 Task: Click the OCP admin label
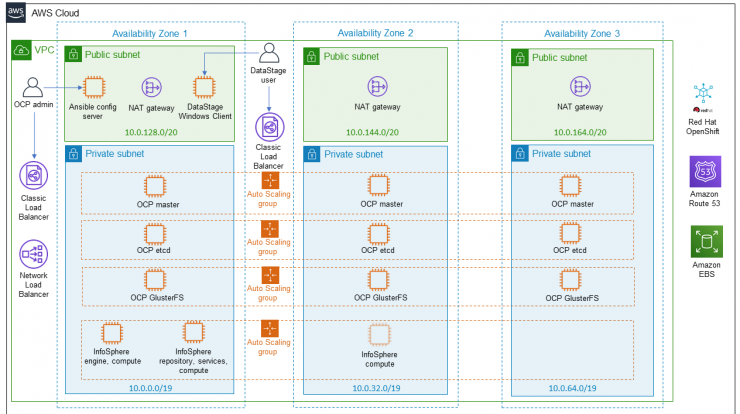(x=34, y=104)
